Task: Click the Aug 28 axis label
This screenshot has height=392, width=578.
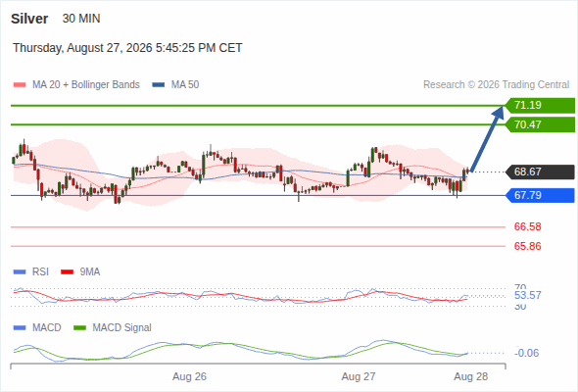Action: click(x=471, y=376)
